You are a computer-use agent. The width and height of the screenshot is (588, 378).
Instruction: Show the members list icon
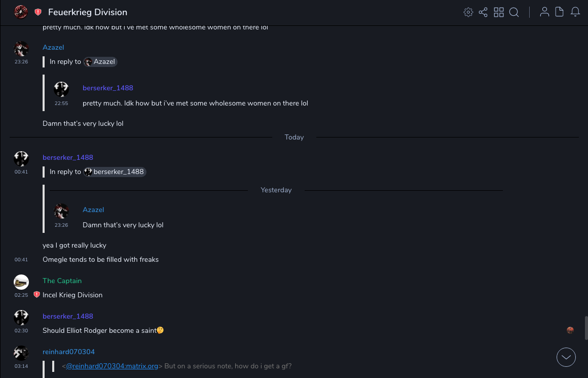pos(544,12)
